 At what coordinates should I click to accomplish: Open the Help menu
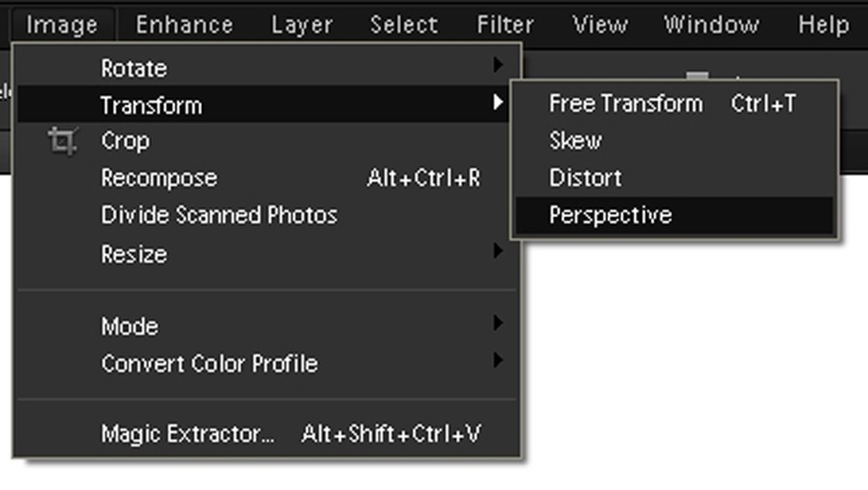[x=823, y=24]
